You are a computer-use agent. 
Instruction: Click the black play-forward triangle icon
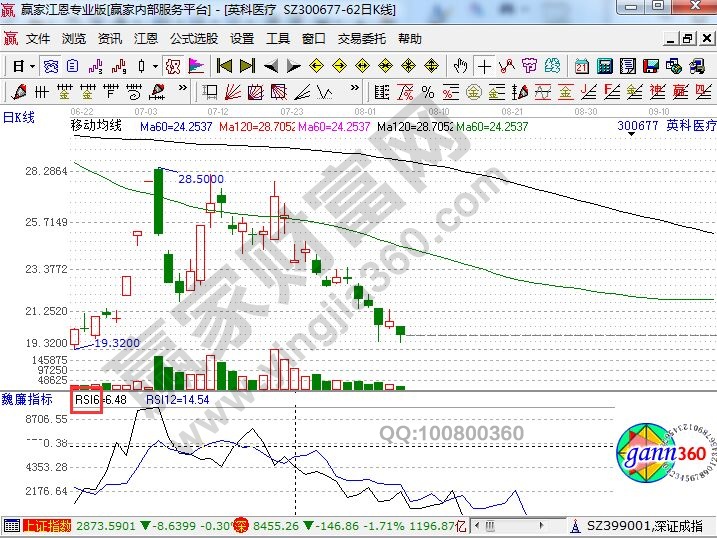293,66
